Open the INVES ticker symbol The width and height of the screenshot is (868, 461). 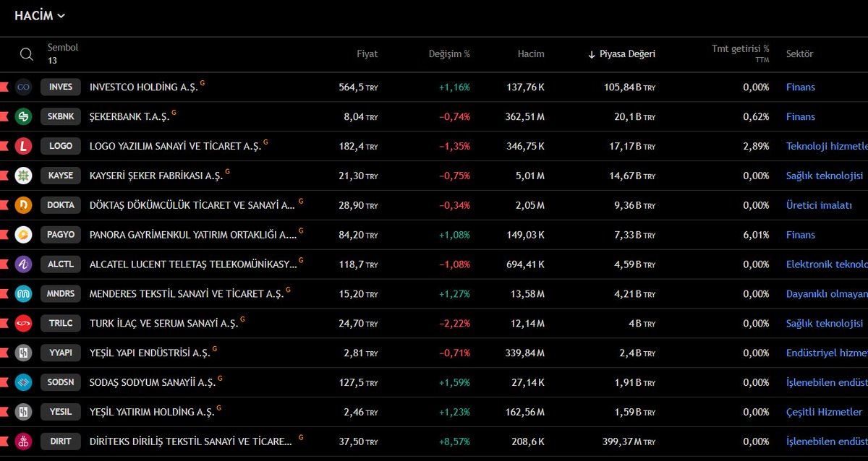(61, 87)
